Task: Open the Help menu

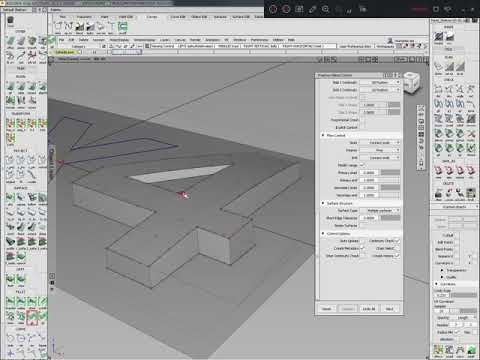Action: pyautogui.click(x=291, y=40)
